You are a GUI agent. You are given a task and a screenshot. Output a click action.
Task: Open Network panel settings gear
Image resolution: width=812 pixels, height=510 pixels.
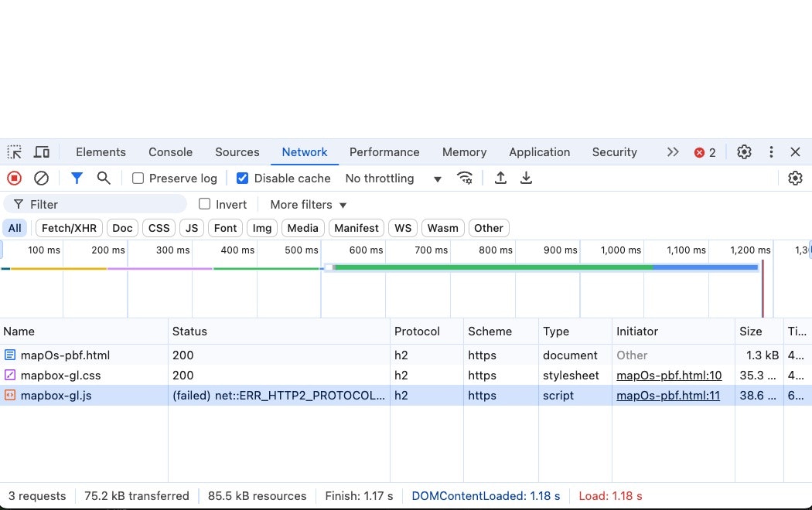click(796, 178)
